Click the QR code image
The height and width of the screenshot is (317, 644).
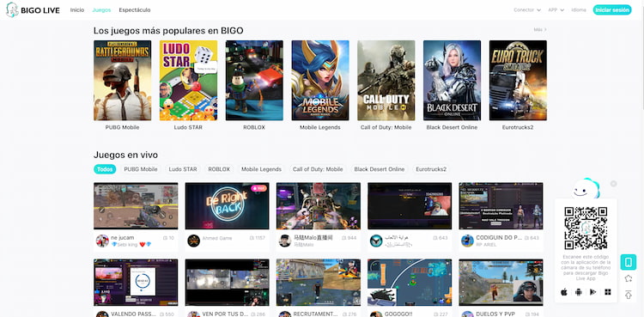point(586,229)
